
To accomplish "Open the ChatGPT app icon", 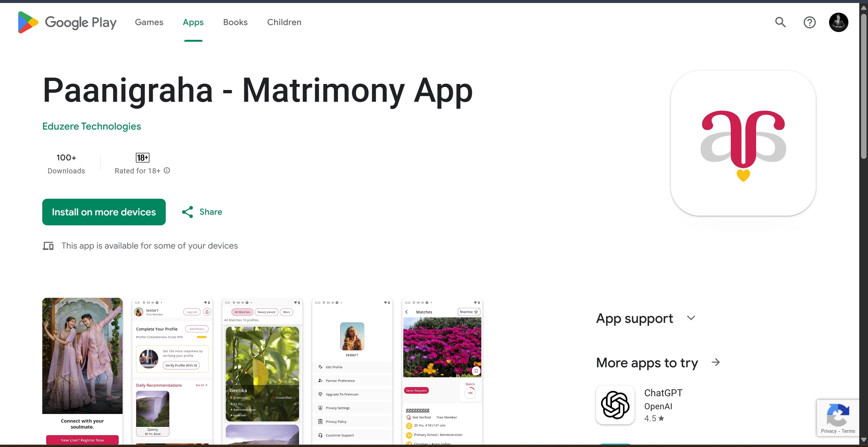I will click(615, 405).
